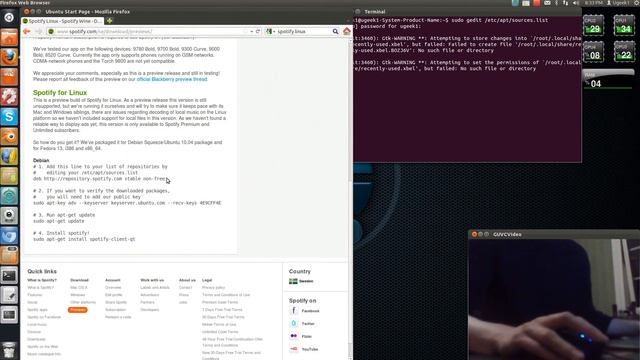Screen dimensions: 640x360
Task: Open the Privacy policy link
Action: (x=213, y=287)
